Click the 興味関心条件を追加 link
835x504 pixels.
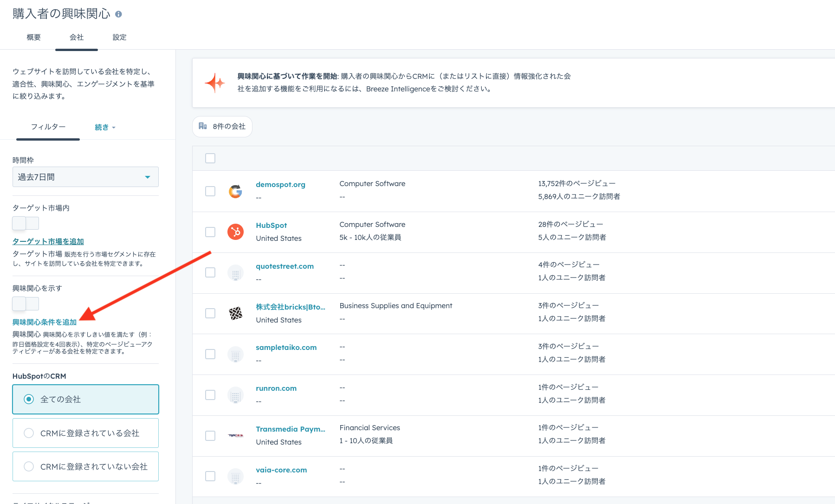(x=45, y=322)
